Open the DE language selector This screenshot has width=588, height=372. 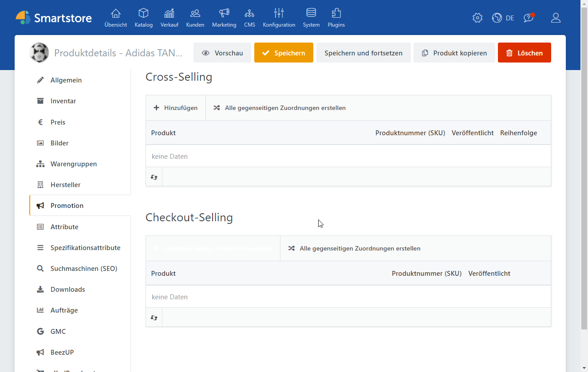coord(503,18)
